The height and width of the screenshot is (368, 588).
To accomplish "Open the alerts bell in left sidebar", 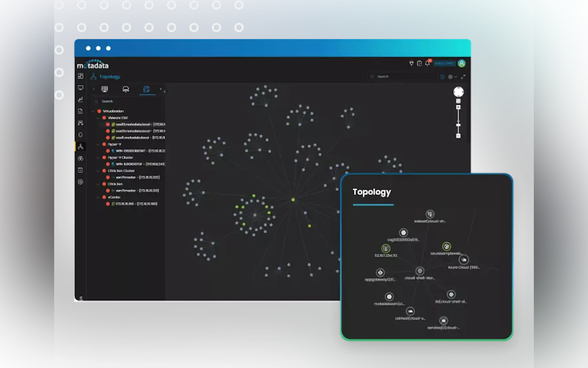I will pyautogui.click(x=81, y=135).
